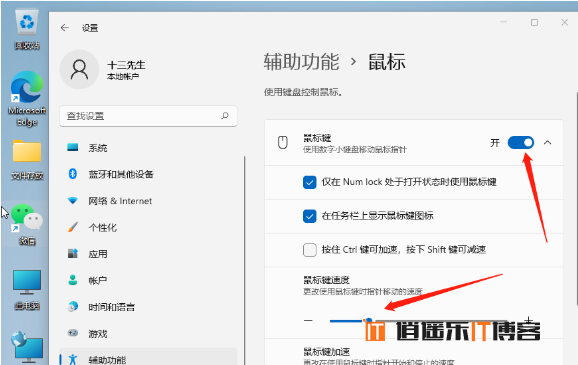Click the 系统 monitor icon in the sidebar
This screenshot has height=365, width=578.
pyautogui.click(x=73, y=147)
